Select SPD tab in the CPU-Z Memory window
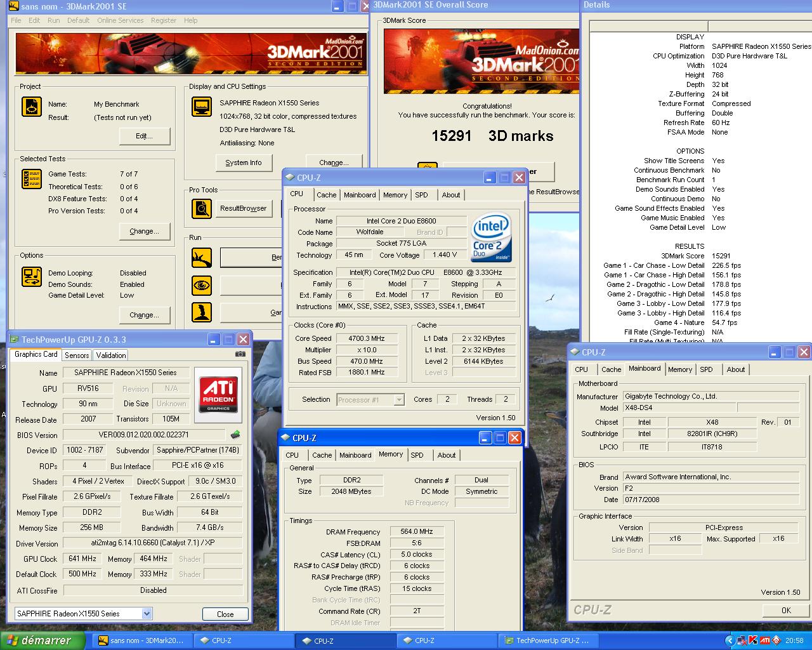Image resolution: width=812 pixels, height=650 pixels. pos(417,455)
